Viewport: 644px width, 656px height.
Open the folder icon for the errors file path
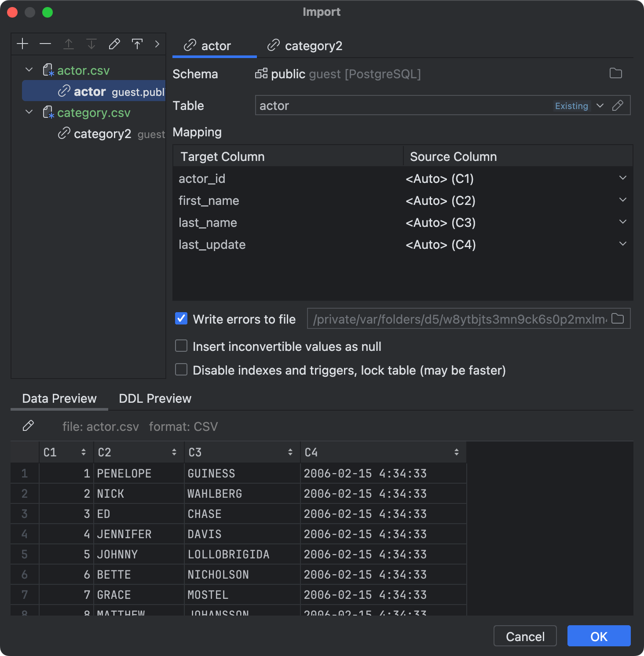point(618,319)
